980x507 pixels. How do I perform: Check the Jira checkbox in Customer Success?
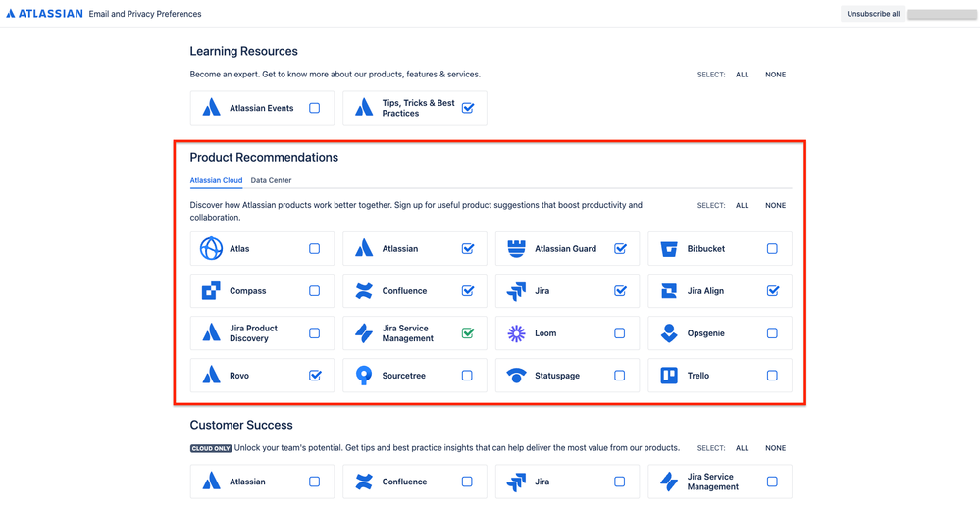(619, 482)
